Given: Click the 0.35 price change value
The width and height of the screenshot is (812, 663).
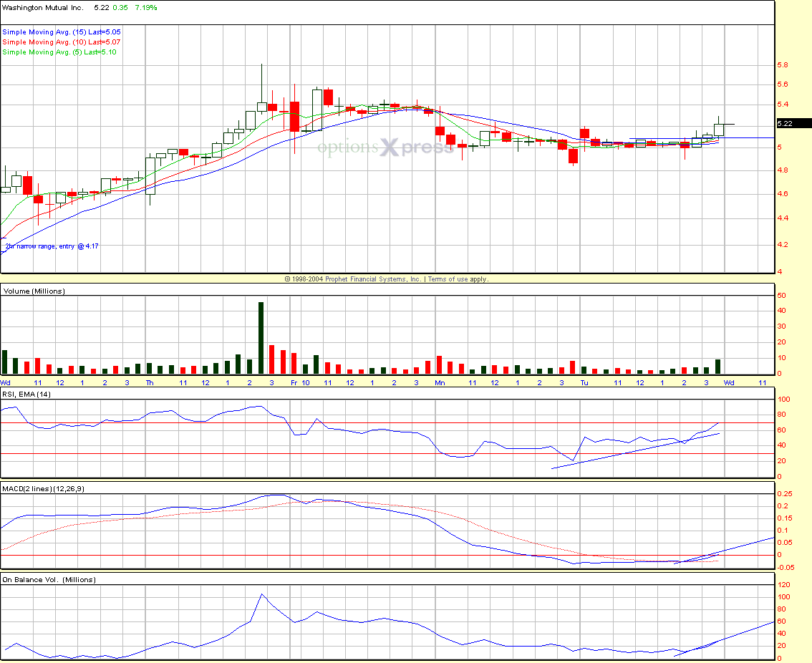Looking at the screenshot, I should tap(120, 8).
